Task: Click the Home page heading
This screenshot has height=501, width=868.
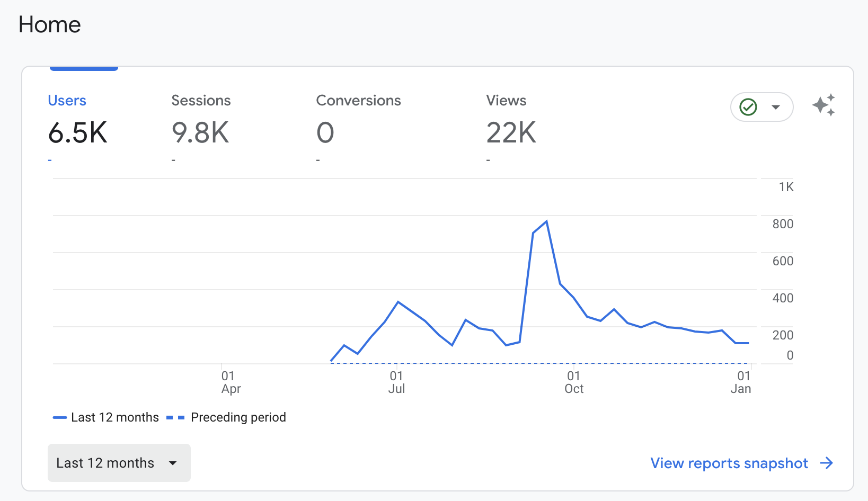Action: coord(49,24)
